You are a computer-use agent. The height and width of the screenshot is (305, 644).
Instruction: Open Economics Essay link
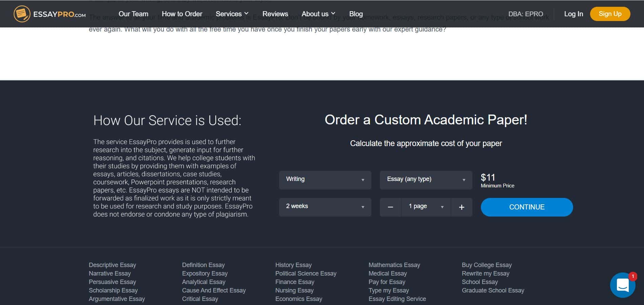pos(299,299)
